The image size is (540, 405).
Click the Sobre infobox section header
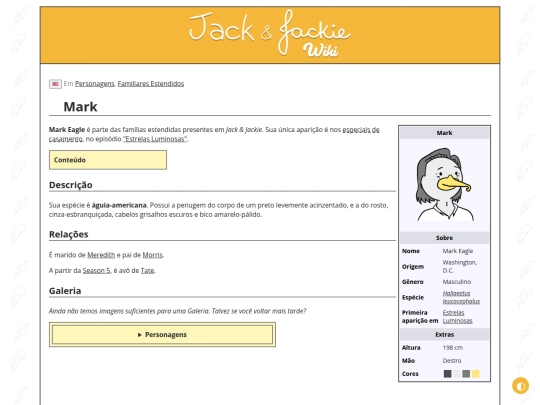444,238
